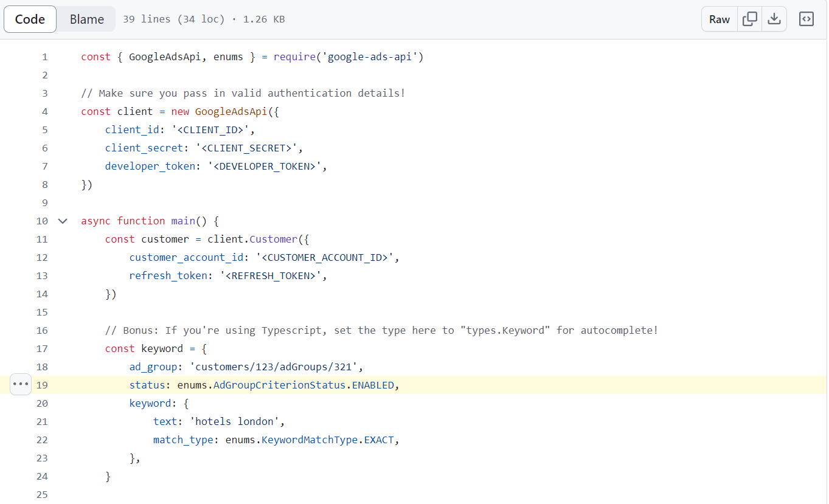Open symbols panel icon
The image size is (829, 504).
pyautogui.click(x=806, y=19)
